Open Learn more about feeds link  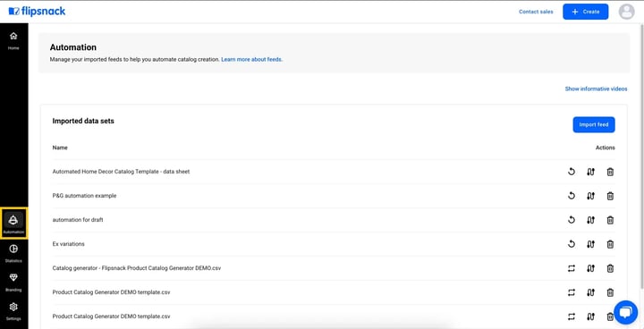[251, 59]
